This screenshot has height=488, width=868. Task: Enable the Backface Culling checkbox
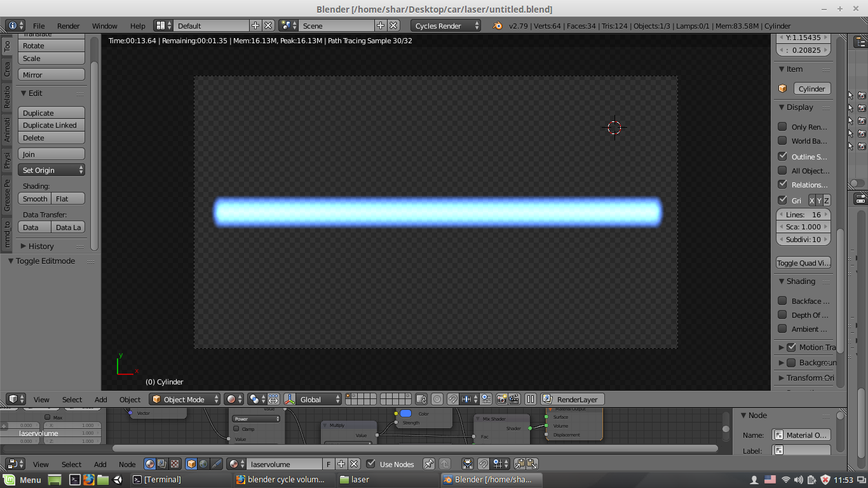[782, 301]
